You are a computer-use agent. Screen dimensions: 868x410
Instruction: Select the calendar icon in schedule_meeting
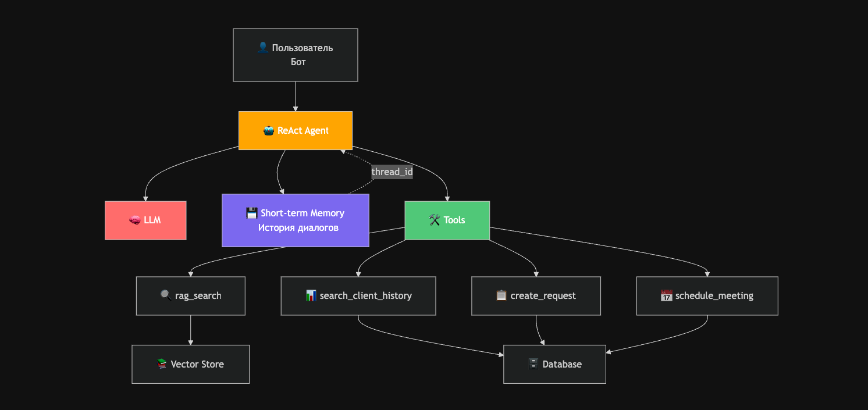coord(667,296)
